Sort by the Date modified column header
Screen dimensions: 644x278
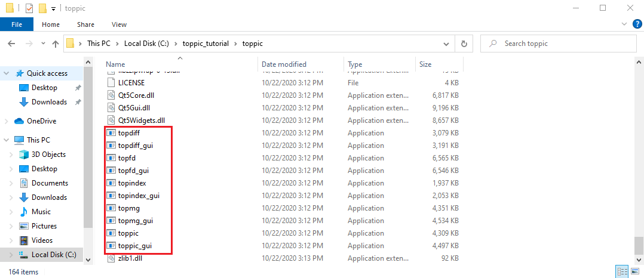284,64
